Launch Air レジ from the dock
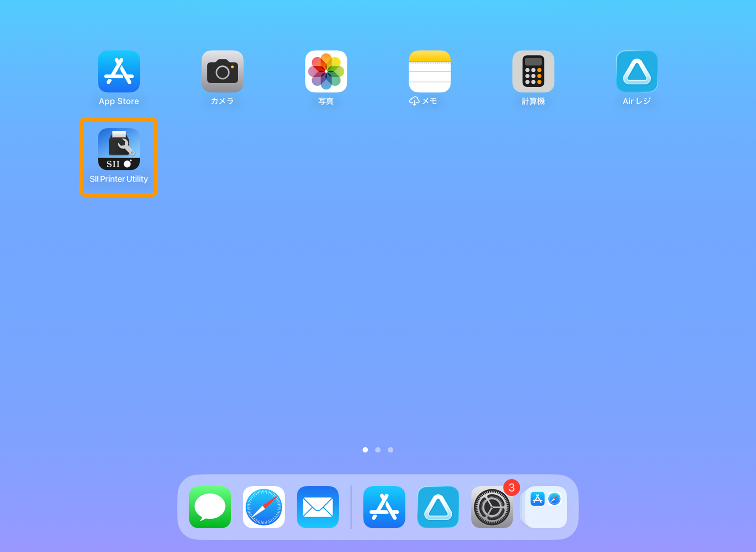 click(438, 507)
